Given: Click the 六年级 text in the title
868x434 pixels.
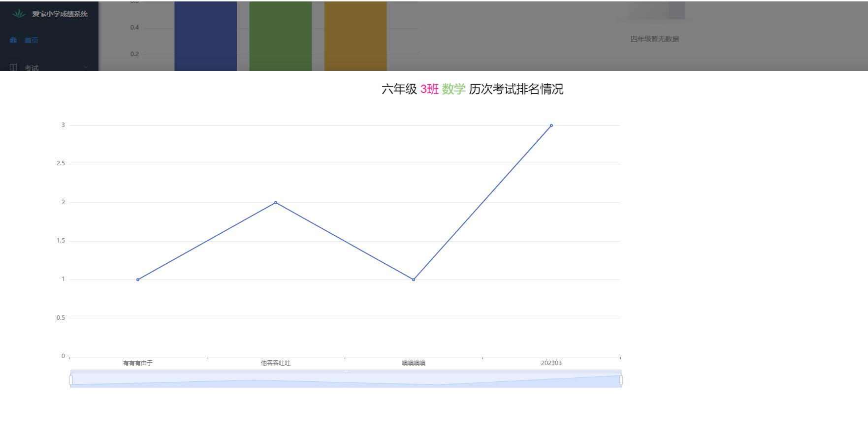Looking at the screenshot, I should [x=399, y=89].
